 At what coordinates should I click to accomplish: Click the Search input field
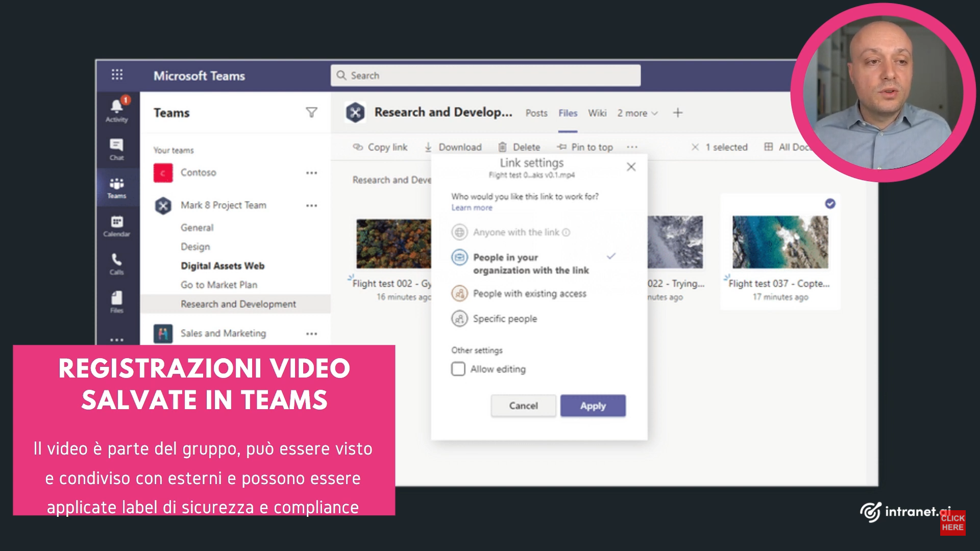tap(485, 76)
